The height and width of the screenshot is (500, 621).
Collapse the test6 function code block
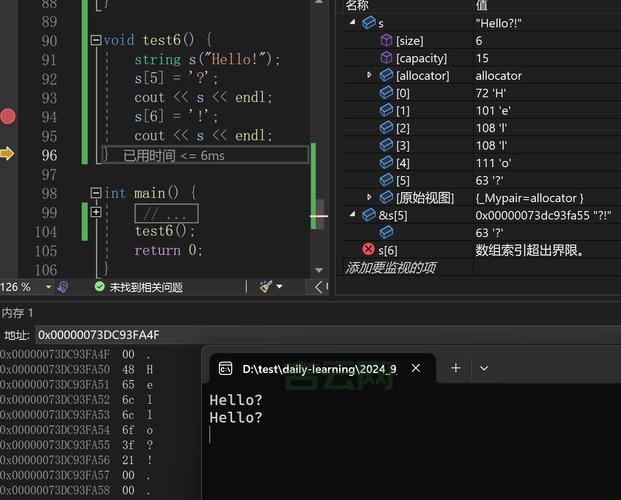(x=95, y=40)
